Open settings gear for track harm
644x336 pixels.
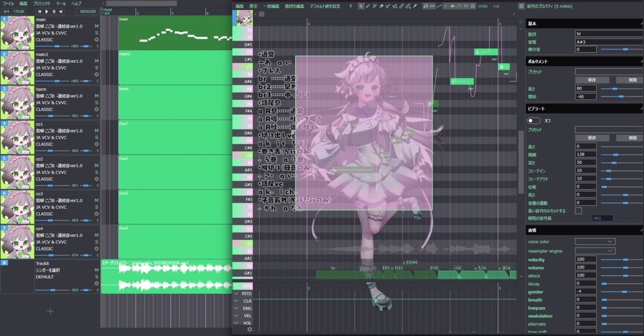96,109
